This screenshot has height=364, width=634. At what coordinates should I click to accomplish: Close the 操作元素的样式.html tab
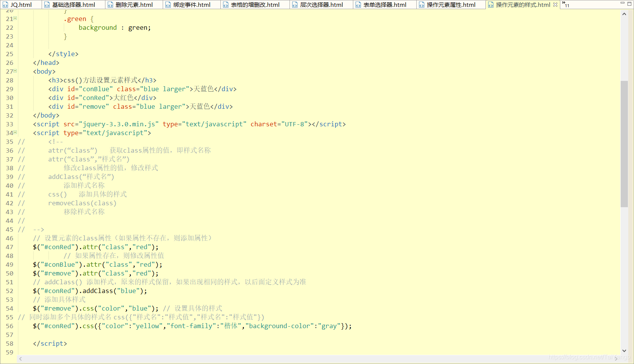(x=555, y=5)
